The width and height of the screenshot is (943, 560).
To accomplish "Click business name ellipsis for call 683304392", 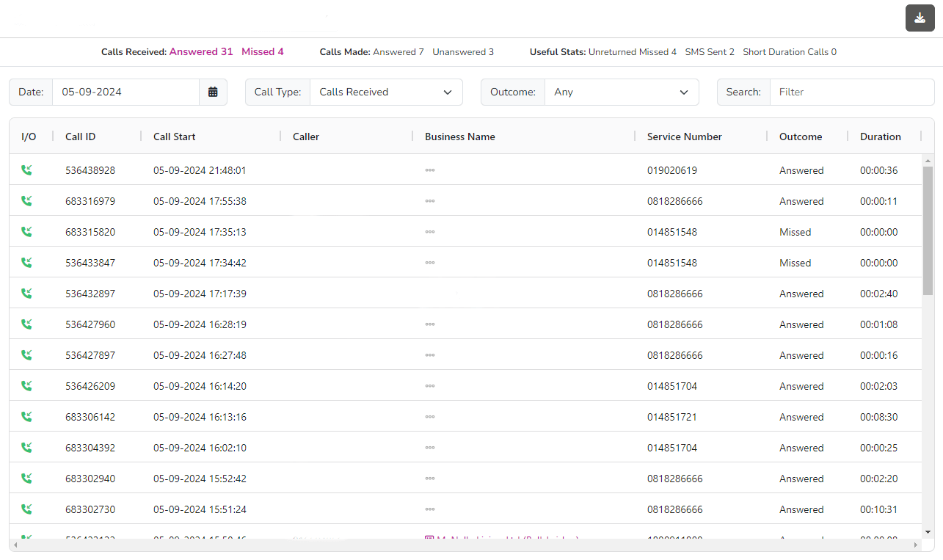I will pyautogui.click(x=430, y=448).
